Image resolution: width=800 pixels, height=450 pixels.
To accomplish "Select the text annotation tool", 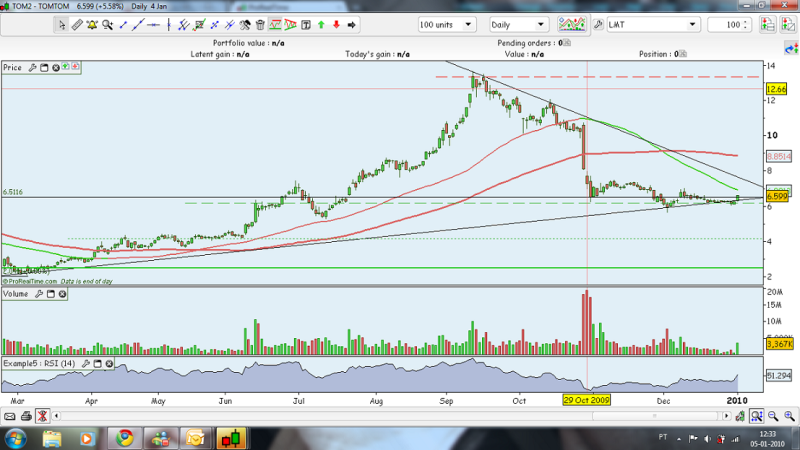I will 306,24.
